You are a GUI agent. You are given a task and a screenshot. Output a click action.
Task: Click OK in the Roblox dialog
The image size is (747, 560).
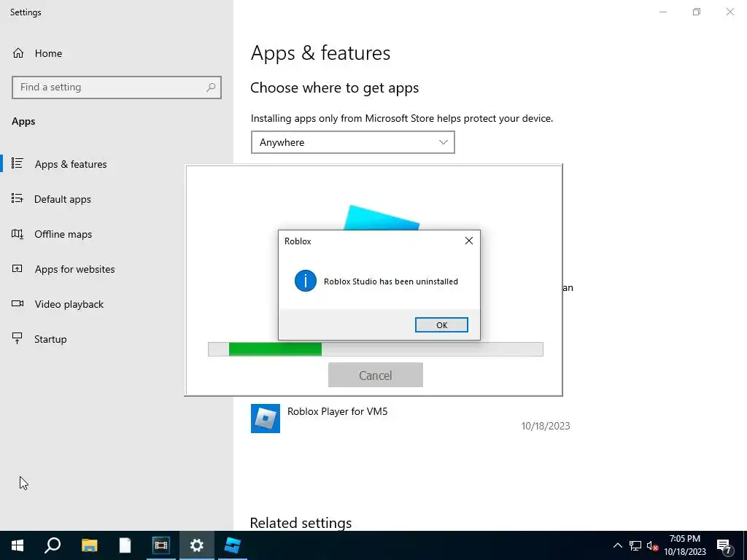(441, 324)
